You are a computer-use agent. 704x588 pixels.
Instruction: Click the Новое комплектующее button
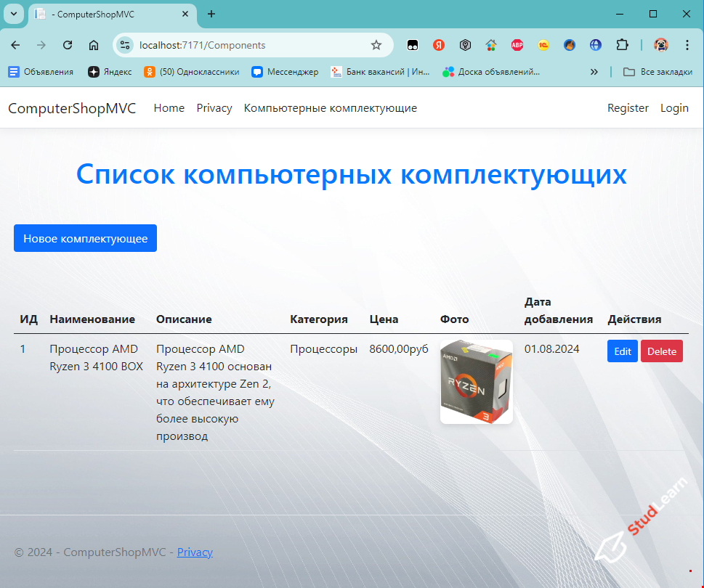pos(85,237)
